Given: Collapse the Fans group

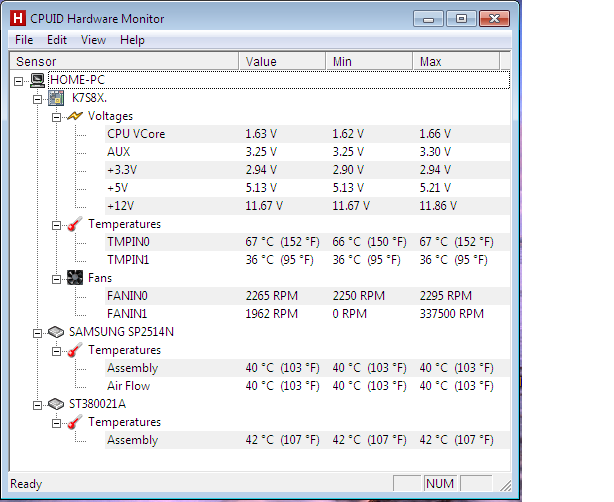Looking at the screenshot, I should 56,280.
